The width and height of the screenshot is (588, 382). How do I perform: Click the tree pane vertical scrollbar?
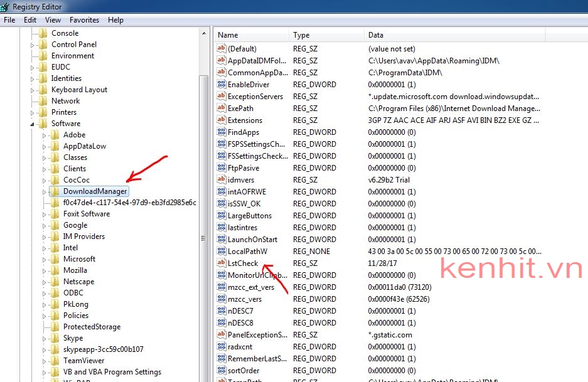(203, 238)
